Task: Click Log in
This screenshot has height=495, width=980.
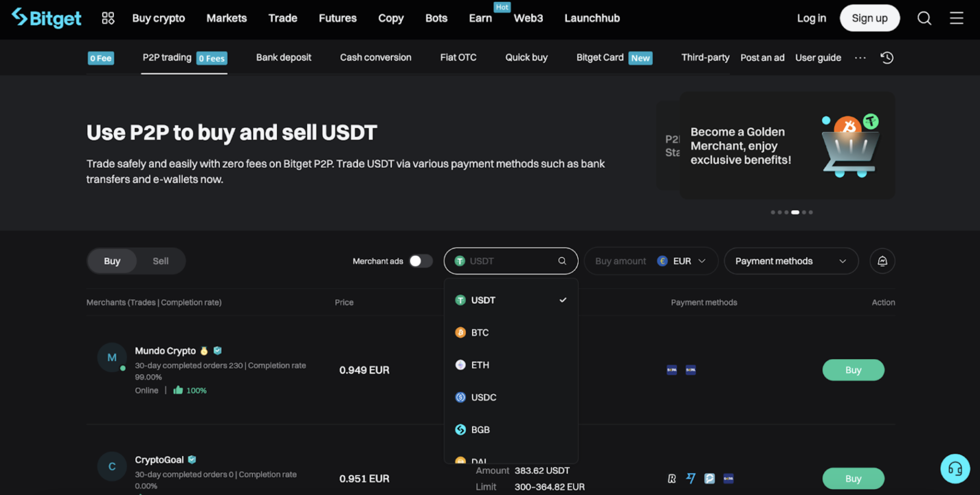Action: pyautogui.click(x=811, y=18)
